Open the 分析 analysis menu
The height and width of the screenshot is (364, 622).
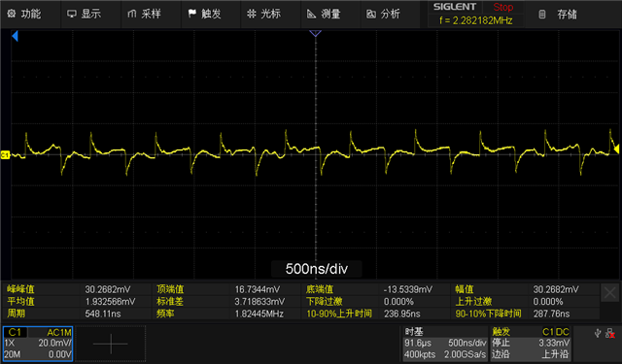pos(383,15)
